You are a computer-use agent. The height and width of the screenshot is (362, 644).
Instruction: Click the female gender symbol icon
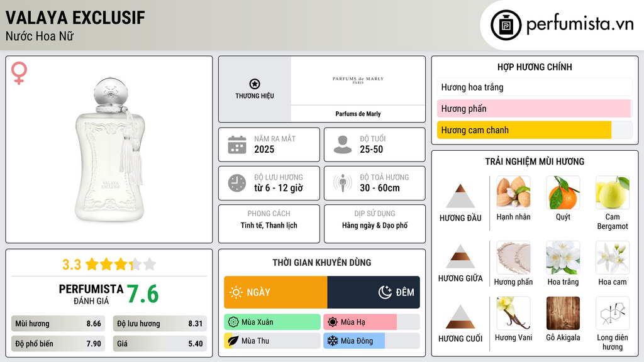click(x=19, y=73)
